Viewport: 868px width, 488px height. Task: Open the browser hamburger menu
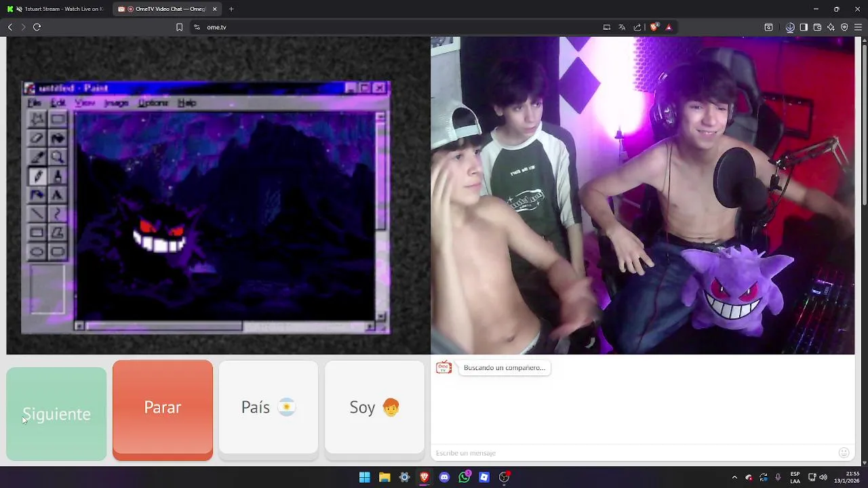[x=858, y=27]
